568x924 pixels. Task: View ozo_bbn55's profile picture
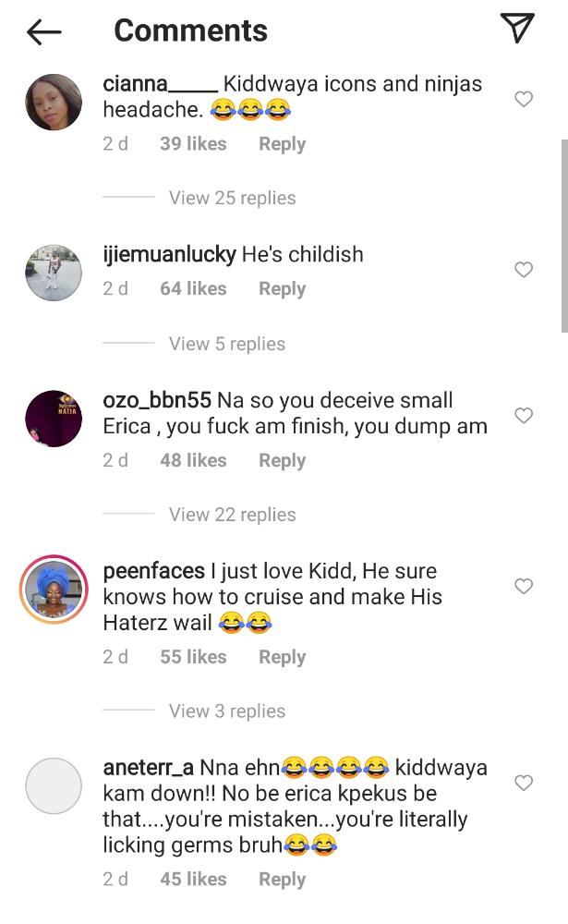point(54,419)
